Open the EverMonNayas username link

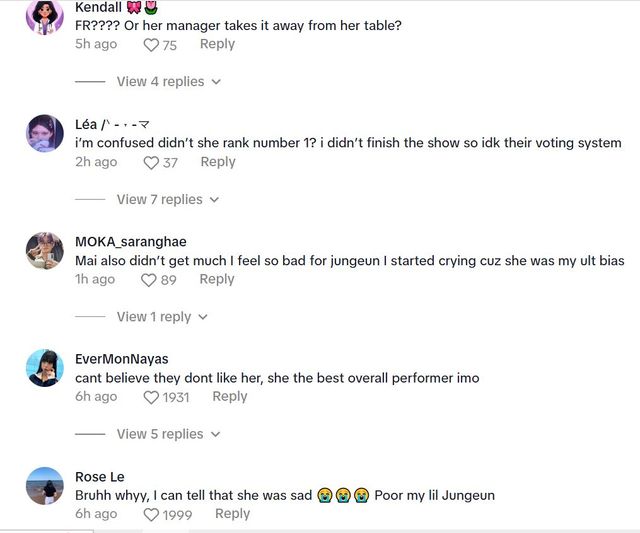(122, 359)
